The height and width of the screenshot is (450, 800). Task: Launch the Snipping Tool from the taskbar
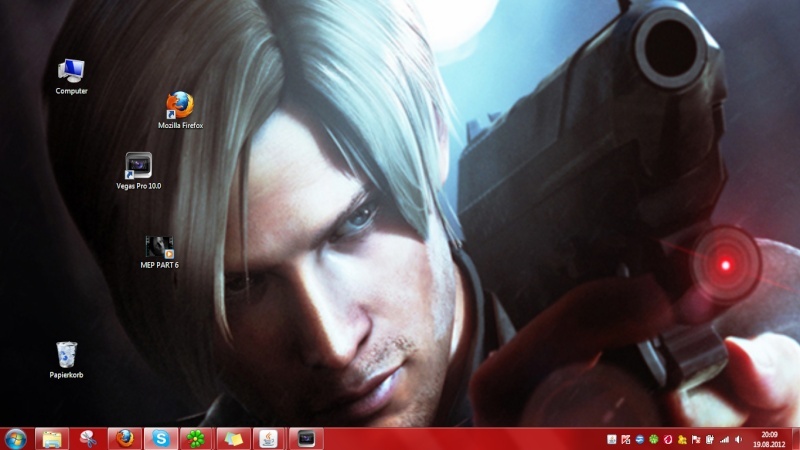88,439
